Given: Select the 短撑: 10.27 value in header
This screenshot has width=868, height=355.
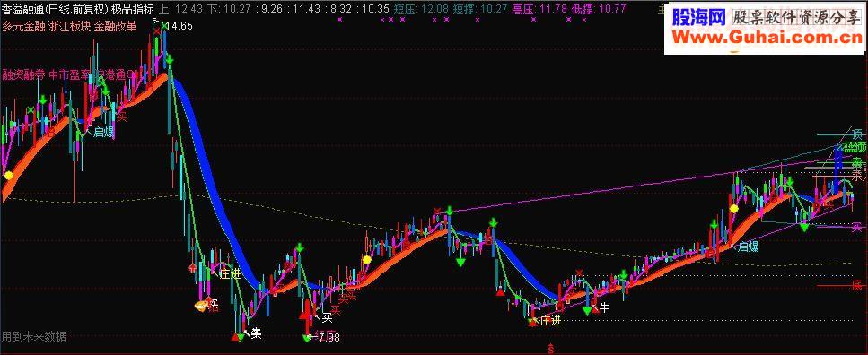Looking at the screenshot, I should 480,9.
